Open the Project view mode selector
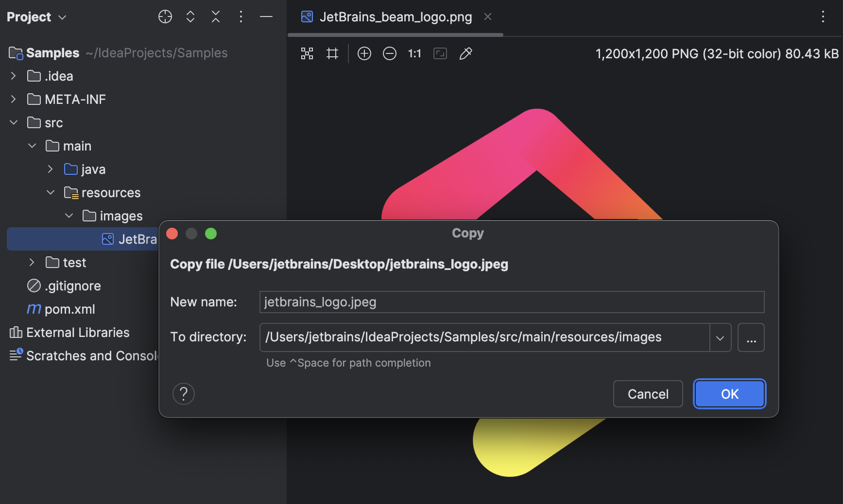Viewport: 843px width, 504px height. [62, 17]
